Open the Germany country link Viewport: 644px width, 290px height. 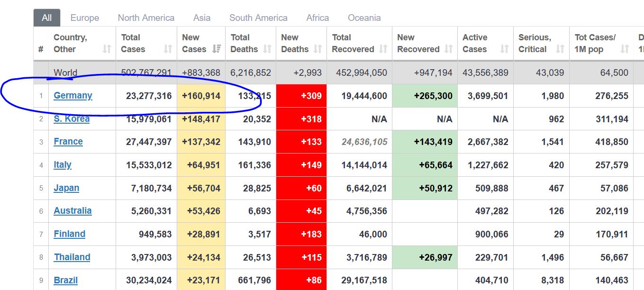73,96
